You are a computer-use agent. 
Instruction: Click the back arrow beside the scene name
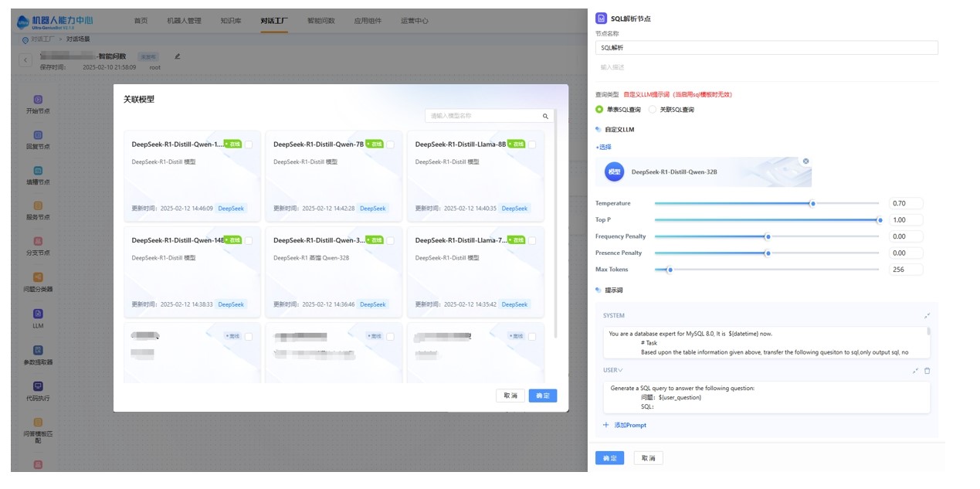tap(25, 59)
